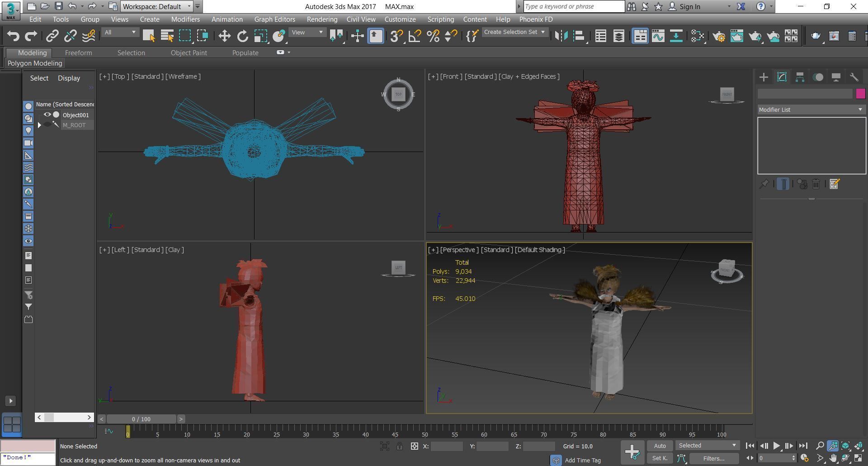Toggle Selection Lock padlock icon
Screen dimensions: 868x466
click(x=400, y=447)
